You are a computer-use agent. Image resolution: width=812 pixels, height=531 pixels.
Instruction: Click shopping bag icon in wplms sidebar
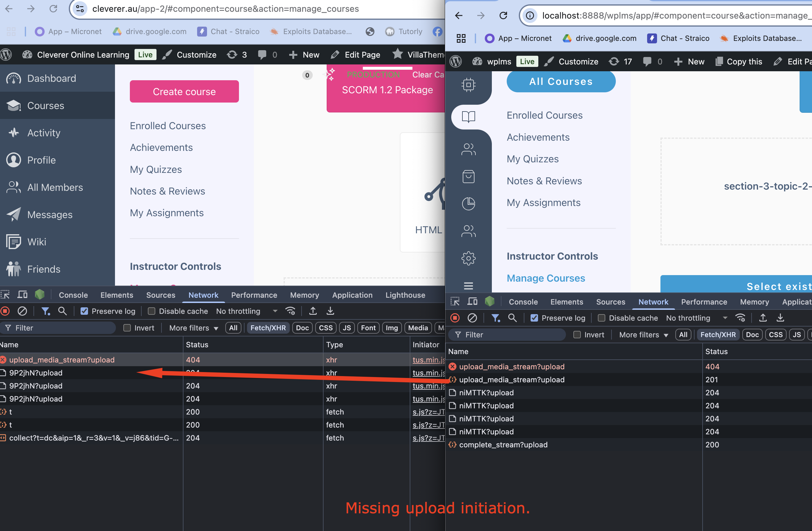[468, 176]
